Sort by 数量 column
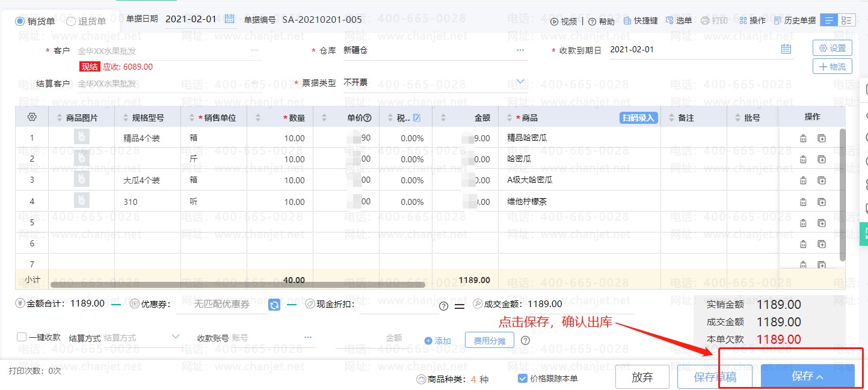Screen dimensions: 868x390 (x=258, y=118)
